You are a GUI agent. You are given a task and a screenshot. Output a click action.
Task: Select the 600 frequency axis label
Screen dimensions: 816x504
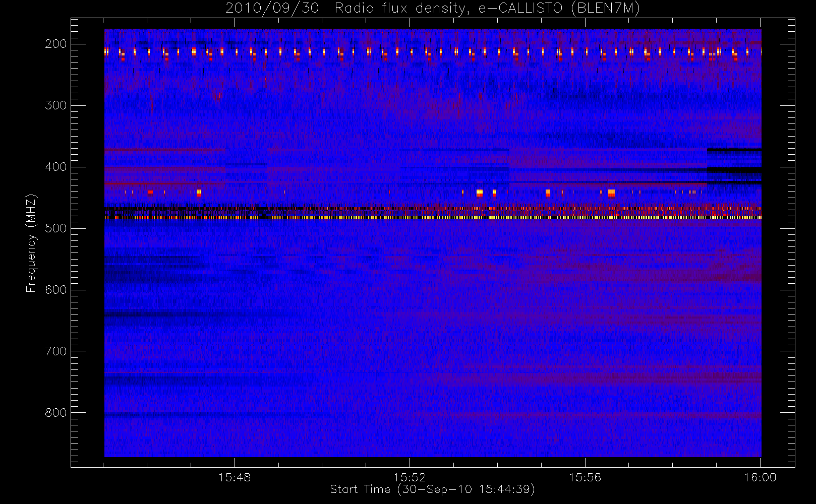tap(55, 290)
